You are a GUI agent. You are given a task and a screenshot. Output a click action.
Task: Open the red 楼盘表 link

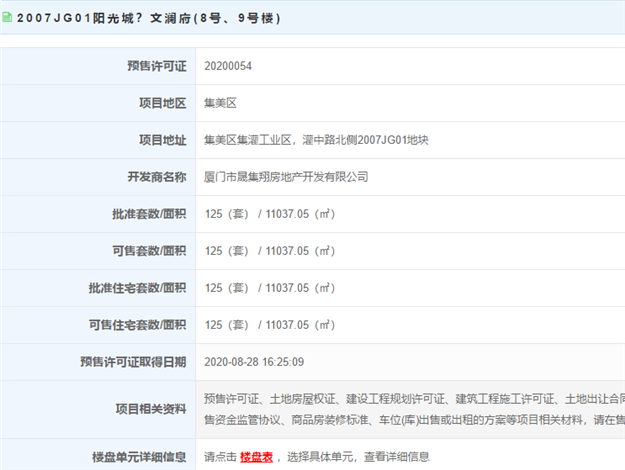tap(256, 457)
